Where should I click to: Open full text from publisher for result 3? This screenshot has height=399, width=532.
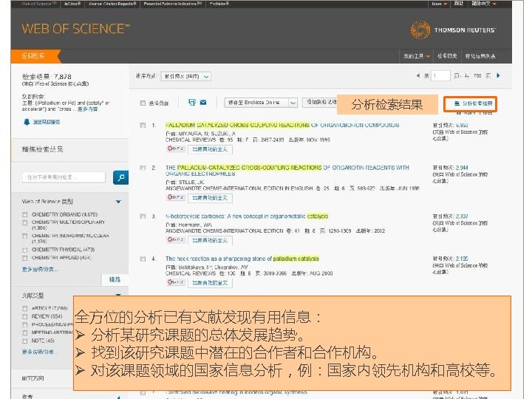pyautogui.click(x=210, y=240)
